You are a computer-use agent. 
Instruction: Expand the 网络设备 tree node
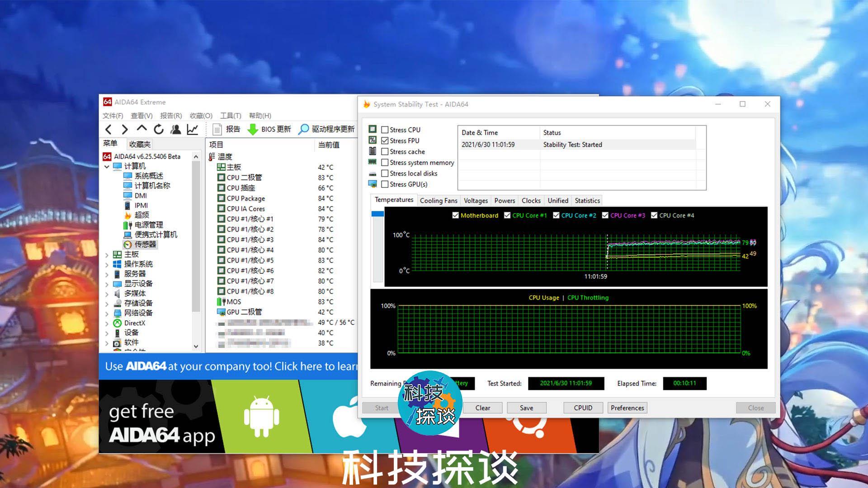tap(107, 314)
